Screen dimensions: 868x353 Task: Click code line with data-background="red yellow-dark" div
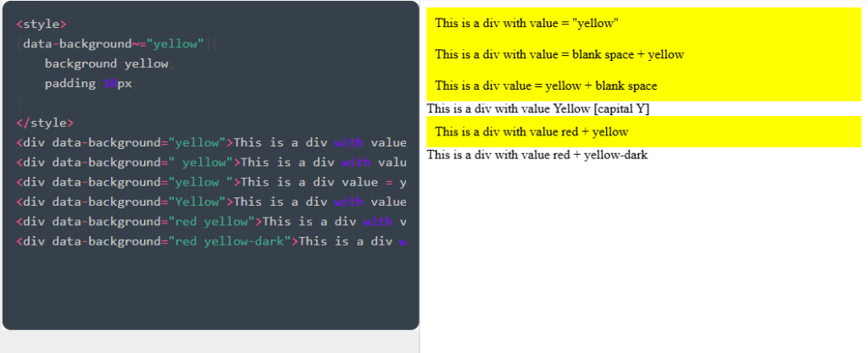(x=211, y=241)
